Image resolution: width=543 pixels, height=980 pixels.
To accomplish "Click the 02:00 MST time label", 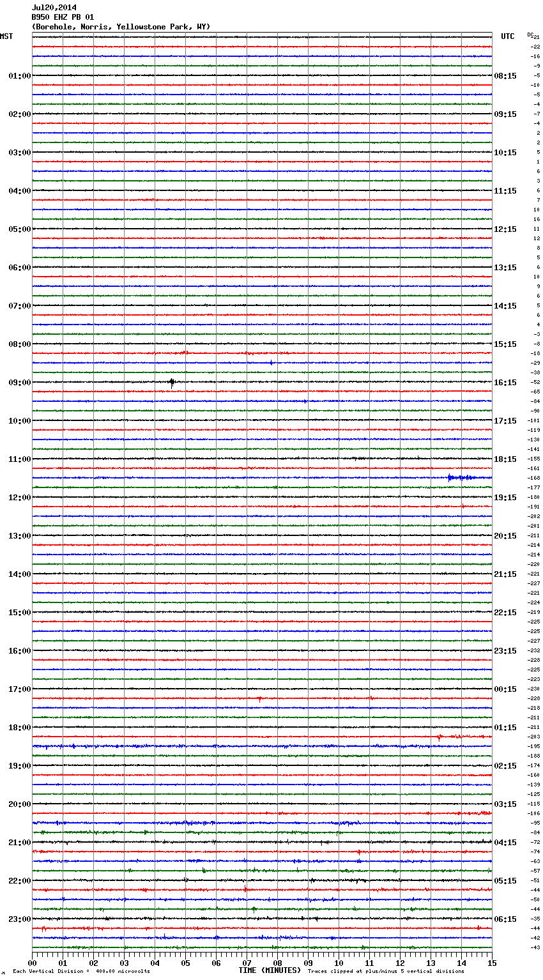I will (x=20, y=114).
